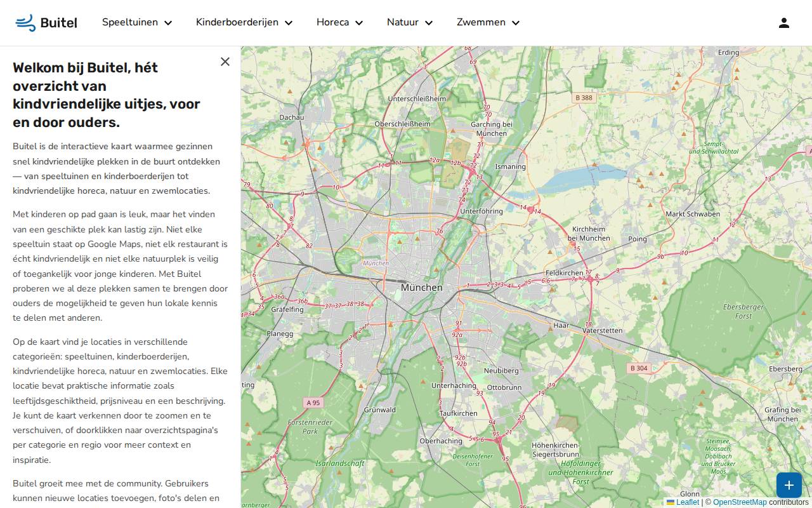Image resolution: width=812 pixels, height=508 pixels.
Task: Expand the chevron next to Speeltuinen
Action: click(168, 23)
